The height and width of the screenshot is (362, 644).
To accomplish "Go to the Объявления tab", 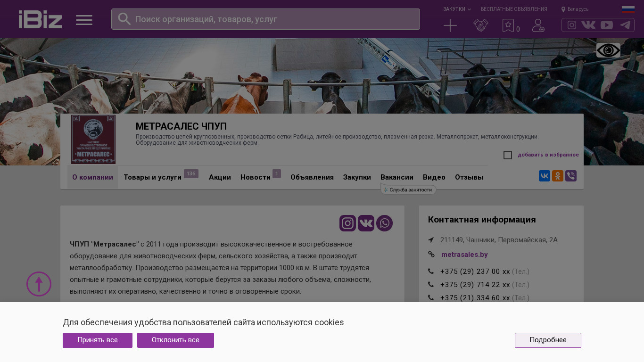I will (x=312, y=177).
